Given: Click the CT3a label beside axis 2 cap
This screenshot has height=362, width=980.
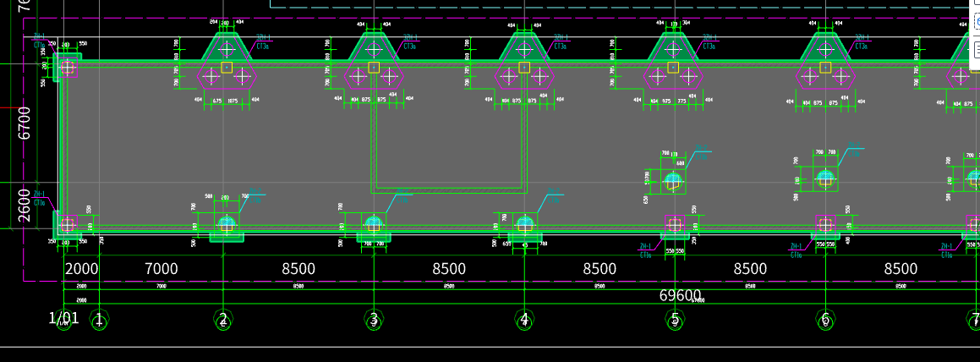Looking at the screenshot, I should click(262, 47).
